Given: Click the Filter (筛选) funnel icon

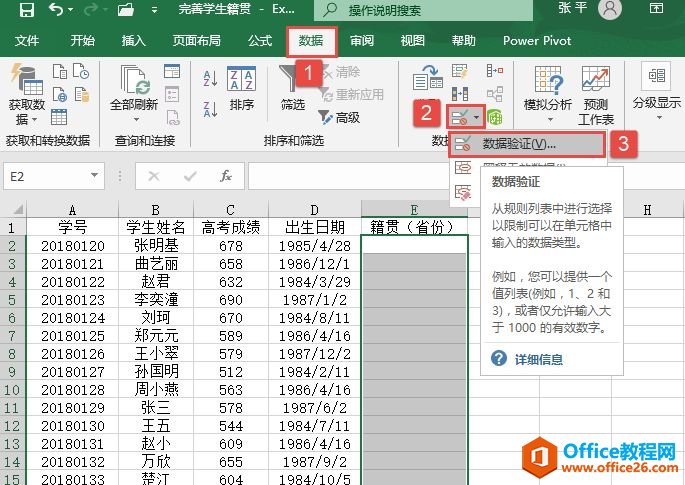Looking at the screenshot, I should pos(293,88).
